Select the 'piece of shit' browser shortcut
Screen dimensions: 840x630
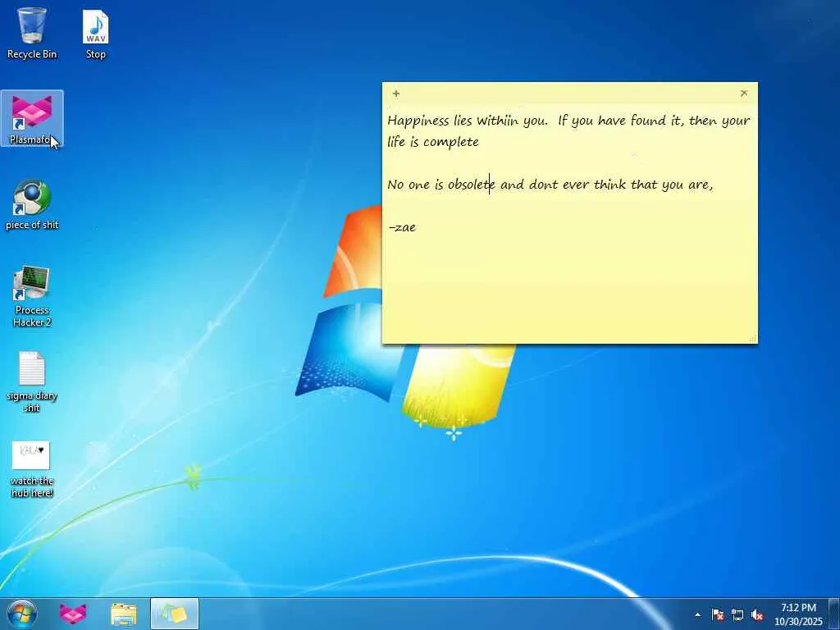point(32,204)
